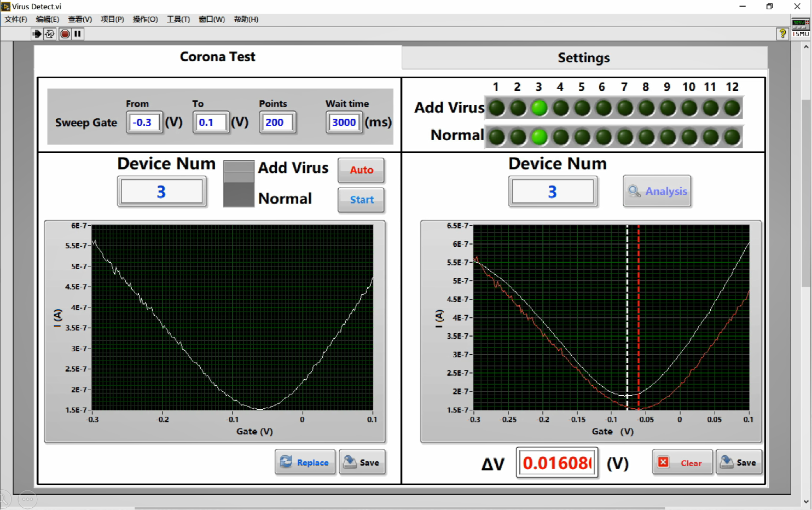
Task: Click the Replace button
Action: (x=305, y=462)
